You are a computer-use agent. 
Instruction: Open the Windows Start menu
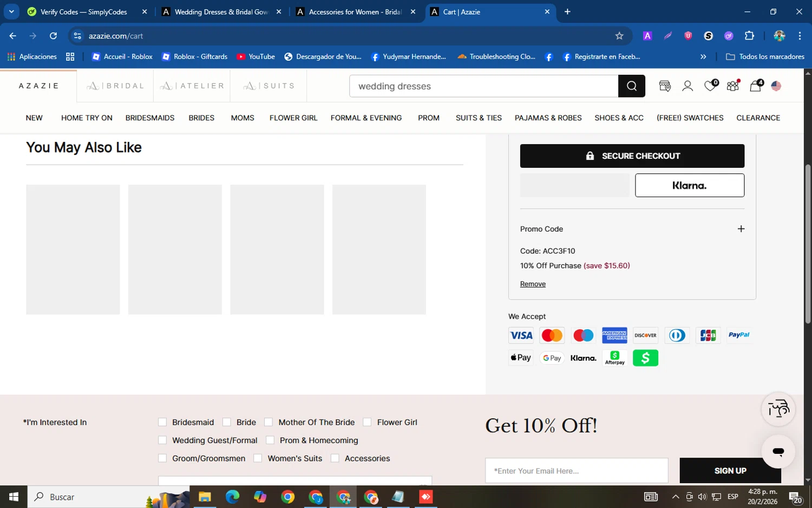point(14,497)
